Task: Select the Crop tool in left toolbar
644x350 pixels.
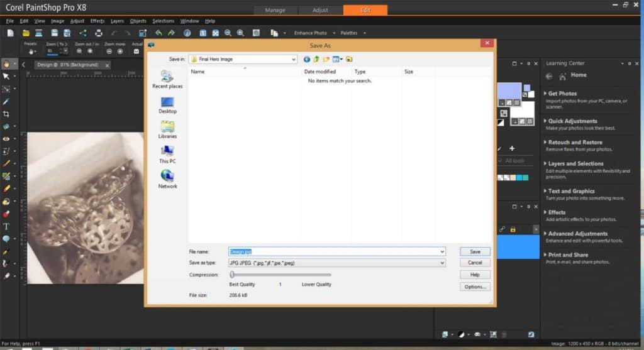Action: click(6, 114)
